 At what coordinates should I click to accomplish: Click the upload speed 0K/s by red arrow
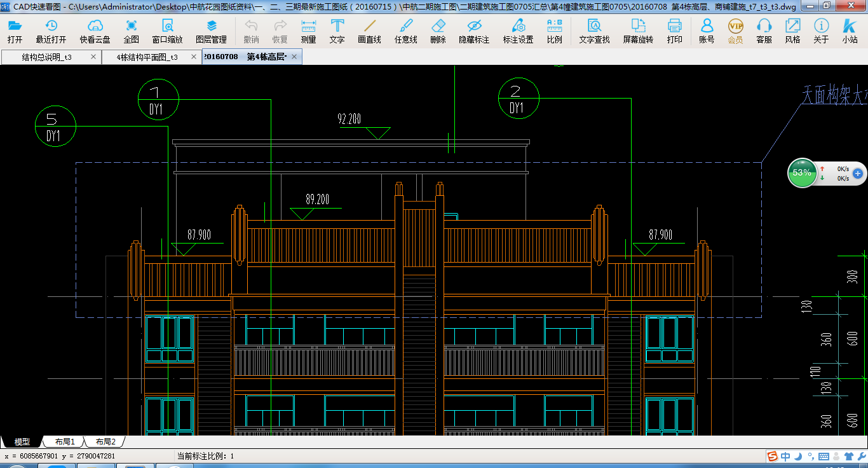pos(843,169)
